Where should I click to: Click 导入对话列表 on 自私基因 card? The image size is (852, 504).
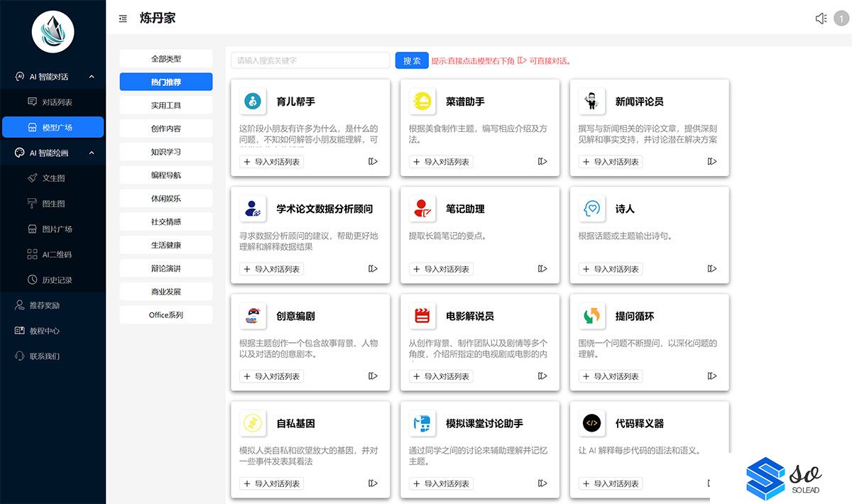point(271,483)
